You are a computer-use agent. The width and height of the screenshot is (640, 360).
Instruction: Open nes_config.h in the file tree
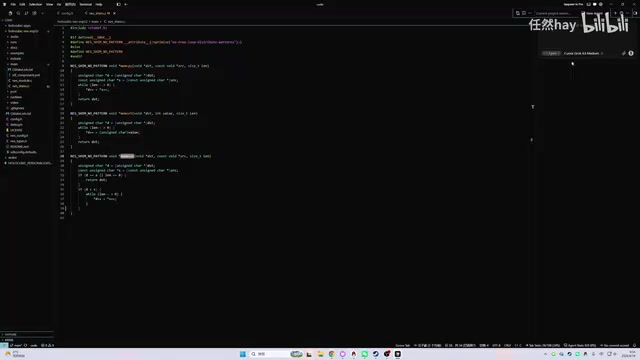point(19,136)
